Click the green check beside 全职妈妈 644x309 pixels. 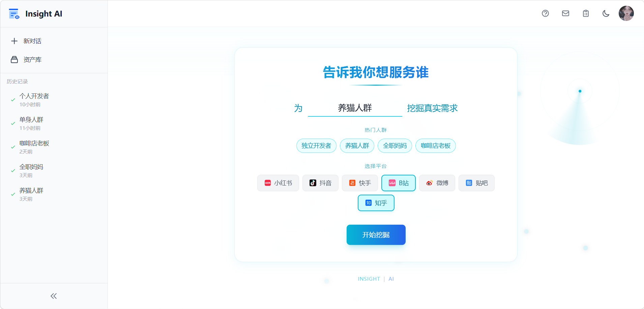(x=13, y=171)
